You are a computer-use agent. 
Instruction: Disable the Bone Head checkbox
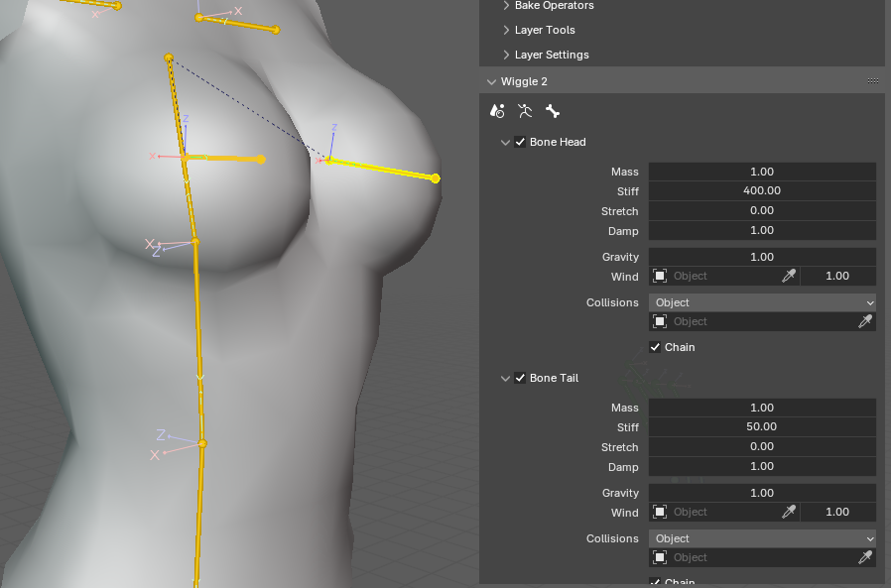pyautogui.click(x=520, y=142)
